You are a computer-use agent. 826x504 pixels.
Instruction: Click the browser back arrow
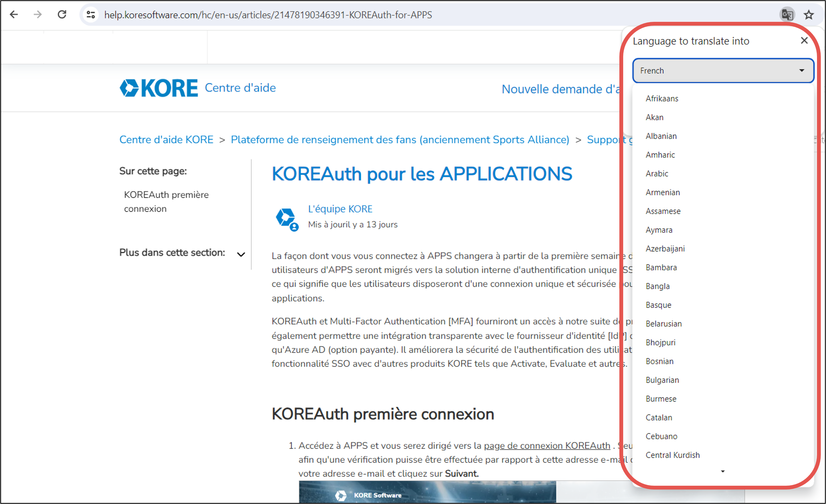(14, 15)
